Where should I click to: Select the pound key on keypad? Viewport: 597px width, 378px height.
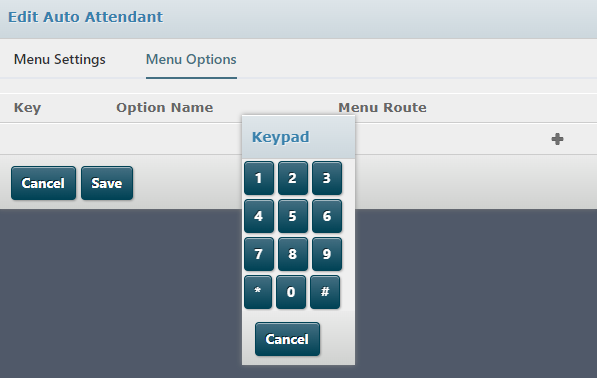(325, 292)
